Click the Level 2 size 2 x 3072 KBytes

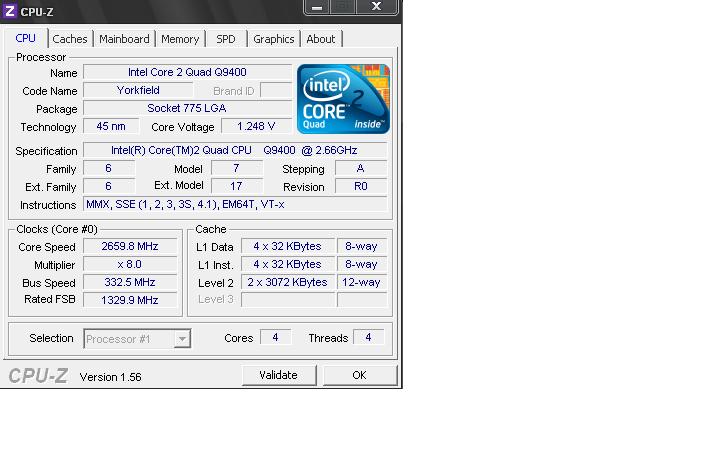pos(288,282)
